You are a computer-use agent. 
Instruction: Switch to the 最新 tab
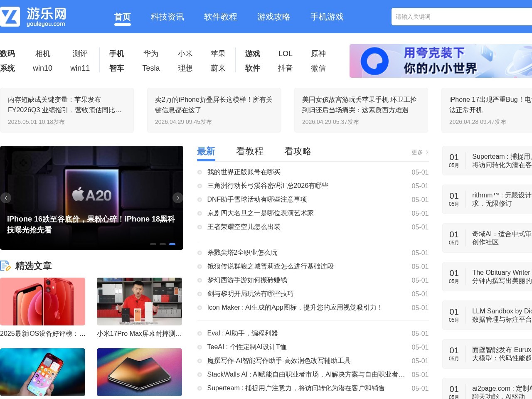point(206,151)
